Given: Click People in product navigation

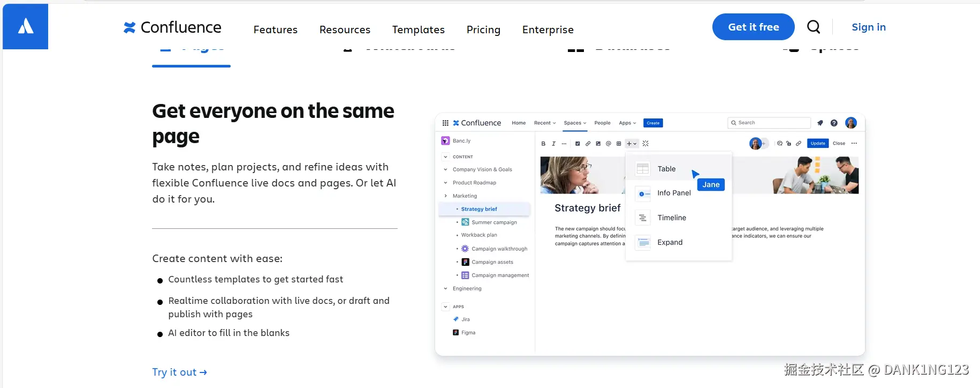Looking at the screenshot, I should 602,123.
